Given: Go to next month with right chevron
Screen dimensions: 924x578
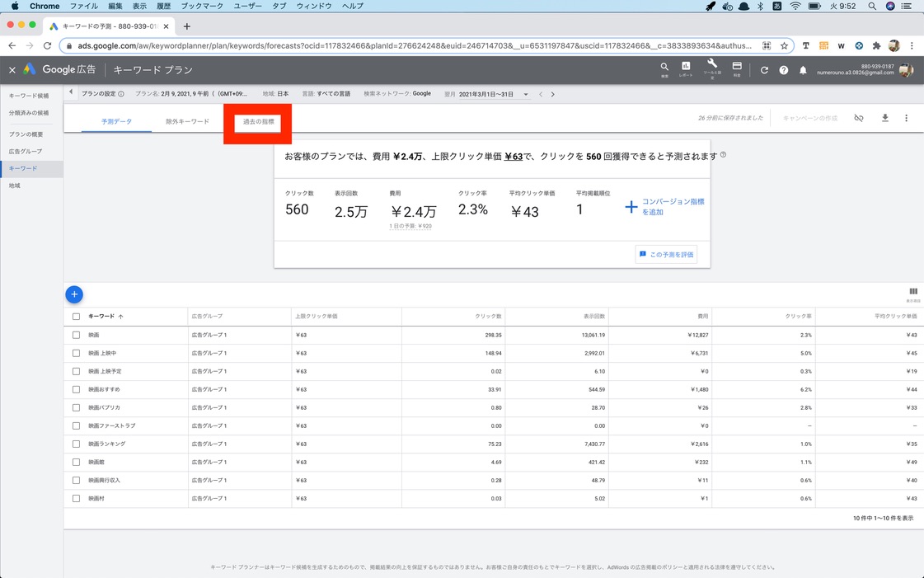Looking at the screenshot, I should [553, 94].
